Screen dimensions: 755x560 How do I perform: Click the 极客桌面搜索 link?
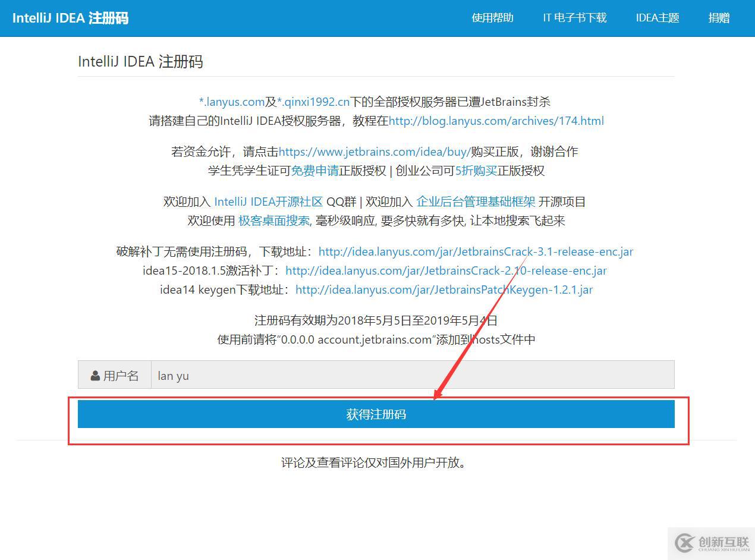(x=273, y=221)
